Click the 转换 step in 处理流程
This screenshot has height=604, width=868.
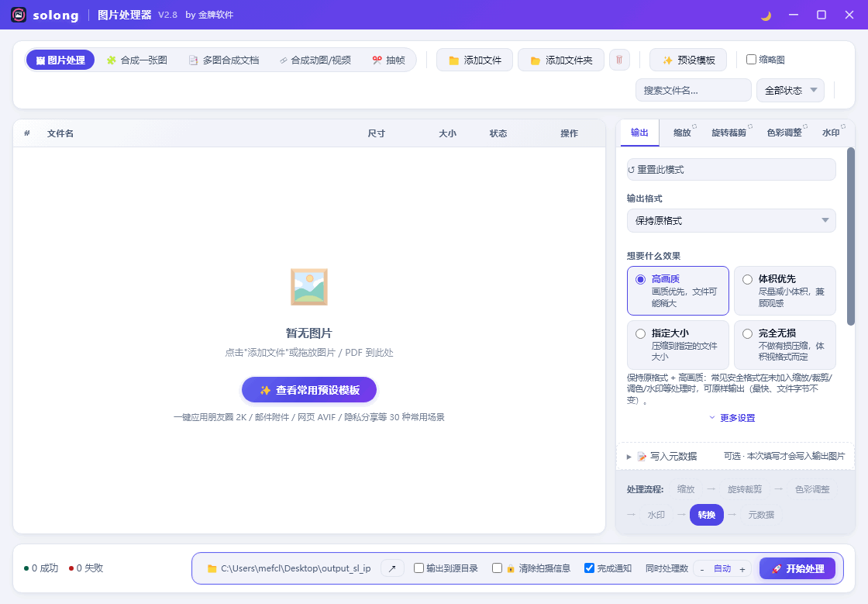pos(706,515)
